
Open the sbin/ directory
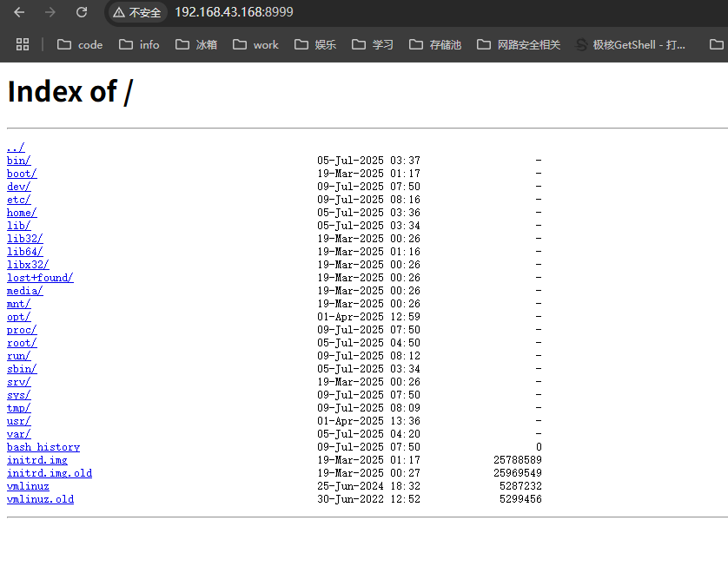(x=22, y=369)
